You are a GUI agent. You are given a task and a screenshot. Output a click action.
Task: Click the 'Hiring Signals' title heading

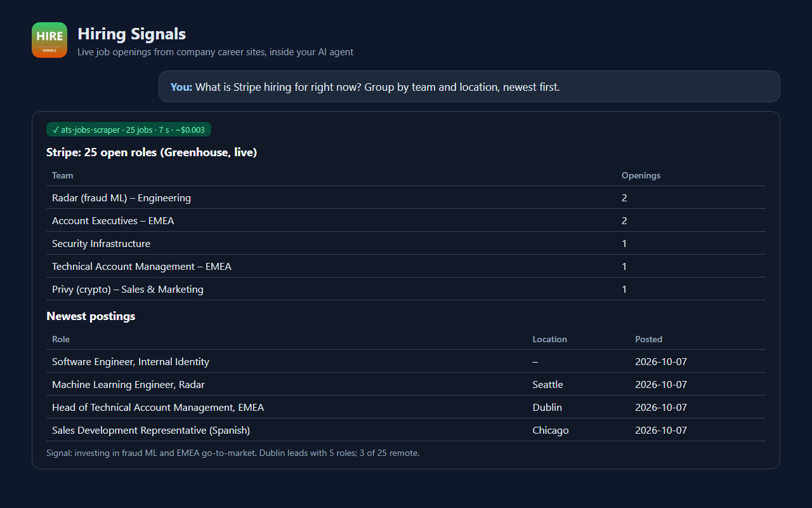coord(131,34)
